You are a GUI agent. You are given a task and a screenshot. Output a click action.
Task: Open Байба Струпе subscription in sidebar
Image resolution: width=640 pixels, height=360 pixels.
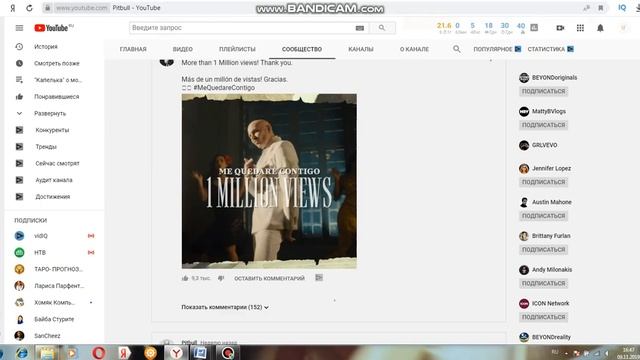54,319
